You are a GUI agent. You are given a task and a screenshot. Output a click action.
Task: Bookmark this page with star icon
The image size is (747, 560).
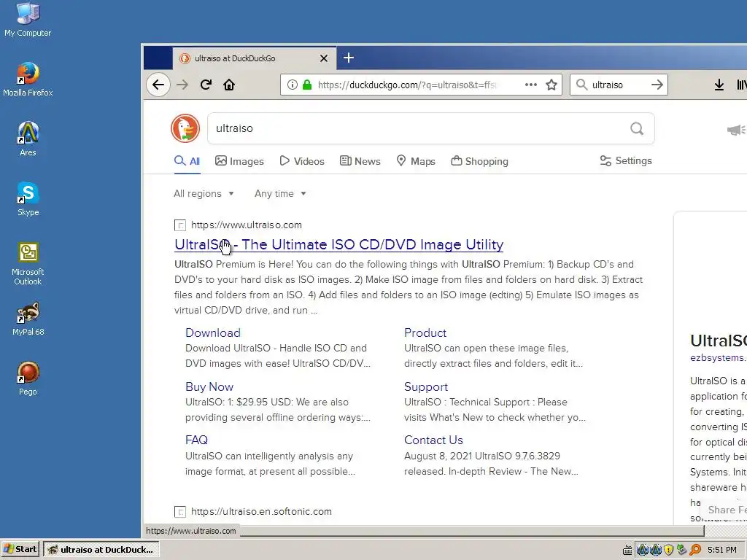[551, 85]
